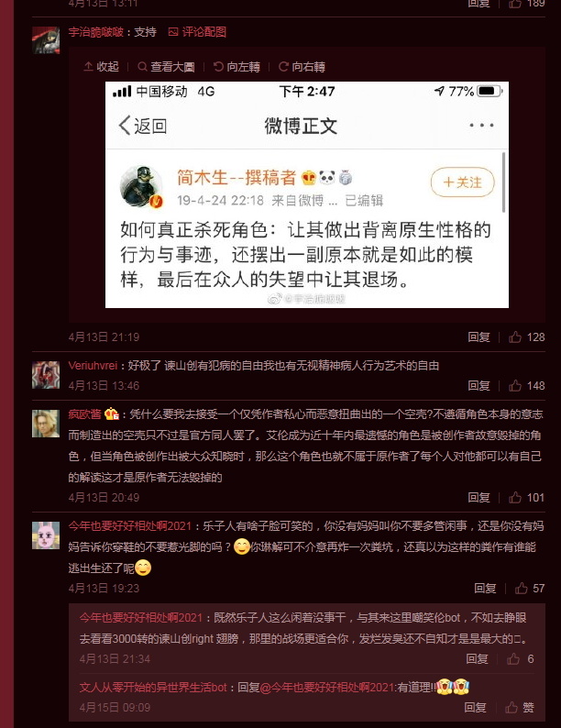Like Veriuhvrei's comment with 148 likes
The width and height of the screenshot is (561, 728).
[527, 385]
